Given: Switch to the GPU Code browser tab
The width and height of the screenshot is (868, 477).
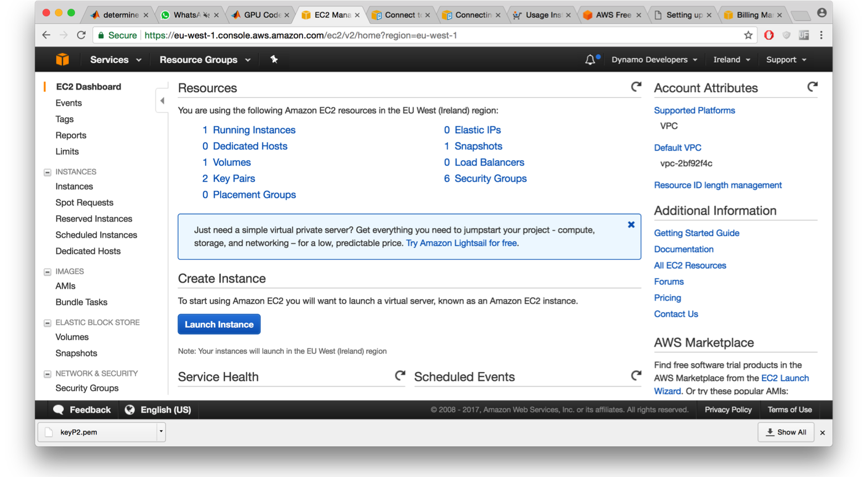Looking at the screenshot, I should click(x=261, y=15).
